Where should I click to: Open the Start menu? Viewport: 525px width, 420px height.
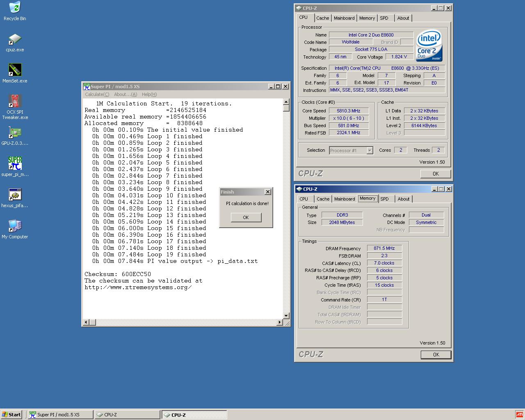coord(11,414)
